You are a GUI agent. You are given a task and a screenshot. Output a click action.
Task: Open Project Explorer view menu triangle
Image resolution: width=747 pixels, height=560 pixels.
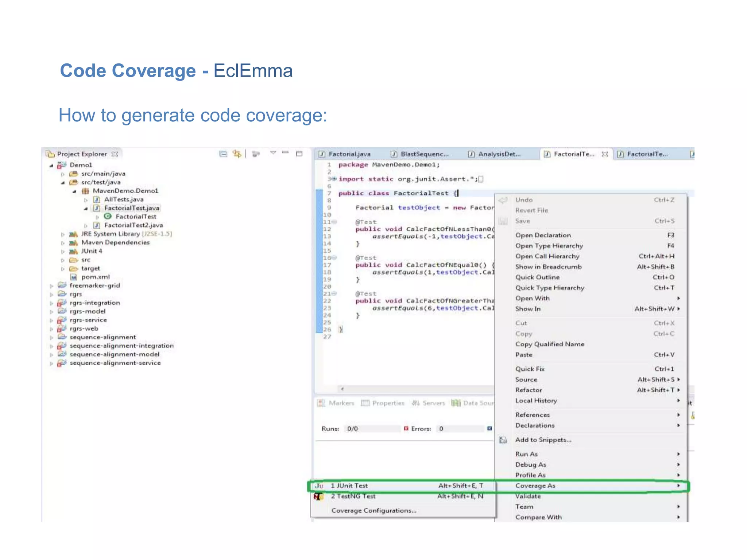(273, 153)
